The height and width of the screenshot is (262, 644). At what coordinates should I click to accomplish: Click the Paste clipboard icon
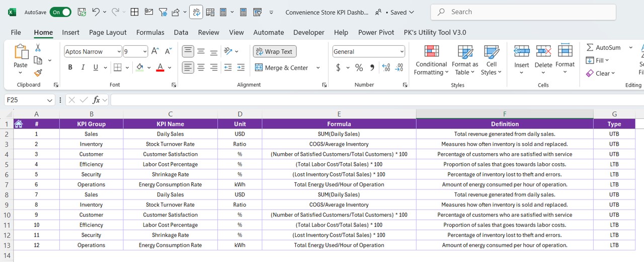tap(21, 52)
